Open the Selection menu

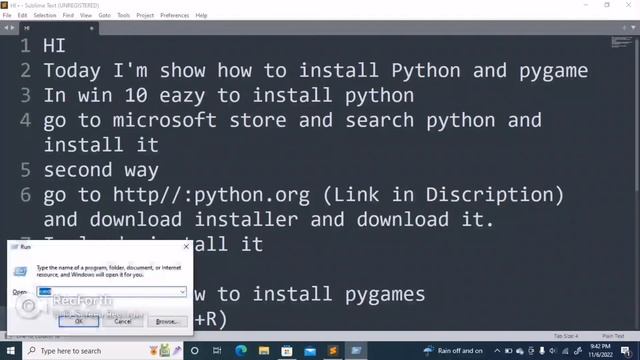coord(45,15)
